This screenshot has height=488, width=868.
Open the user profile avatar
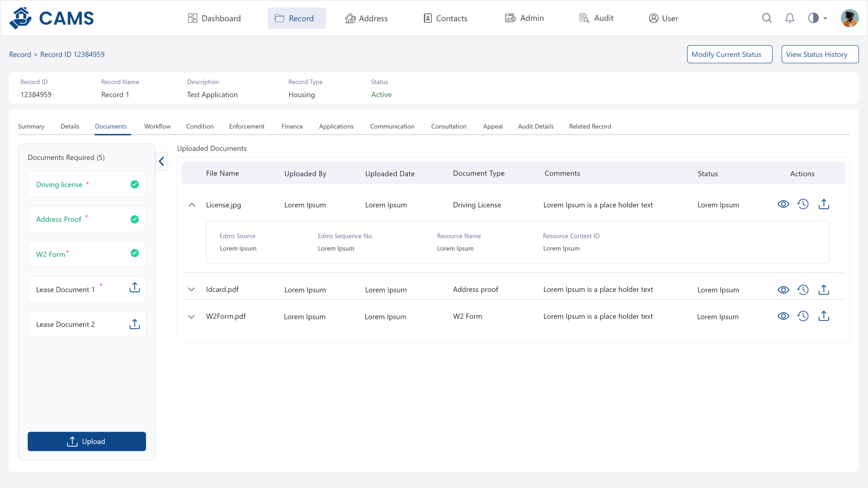pyautogui.click(x=849, y=18)
